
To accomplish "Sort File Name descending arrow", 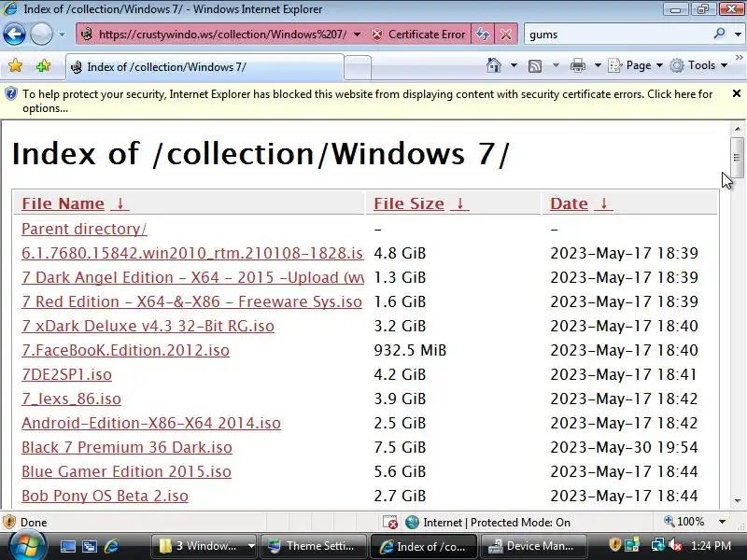I will (120, 203).
